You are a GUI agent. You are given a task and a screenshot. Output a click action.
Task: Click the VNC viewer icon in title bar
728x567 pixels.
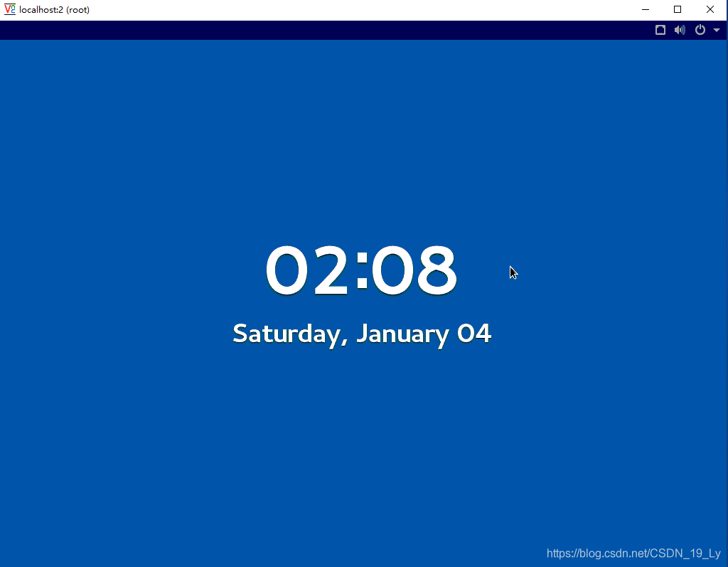10,9
